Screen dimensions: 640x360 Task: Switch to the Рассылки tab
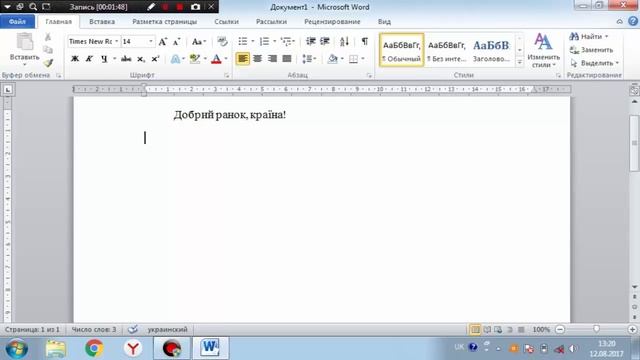coord(271,22)
